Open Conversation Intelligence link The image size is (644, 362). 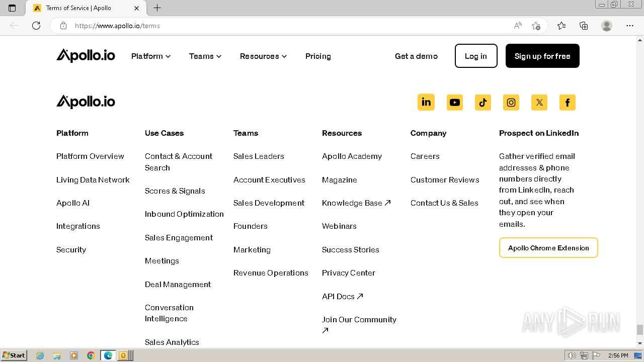169,313
